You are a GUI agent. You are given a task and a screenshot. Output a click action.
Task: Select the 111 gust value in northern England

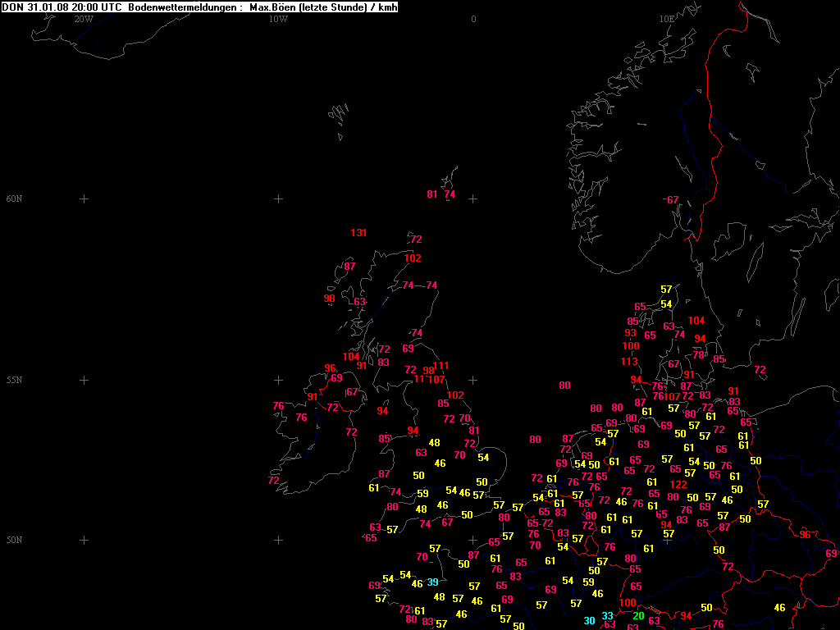441,366
